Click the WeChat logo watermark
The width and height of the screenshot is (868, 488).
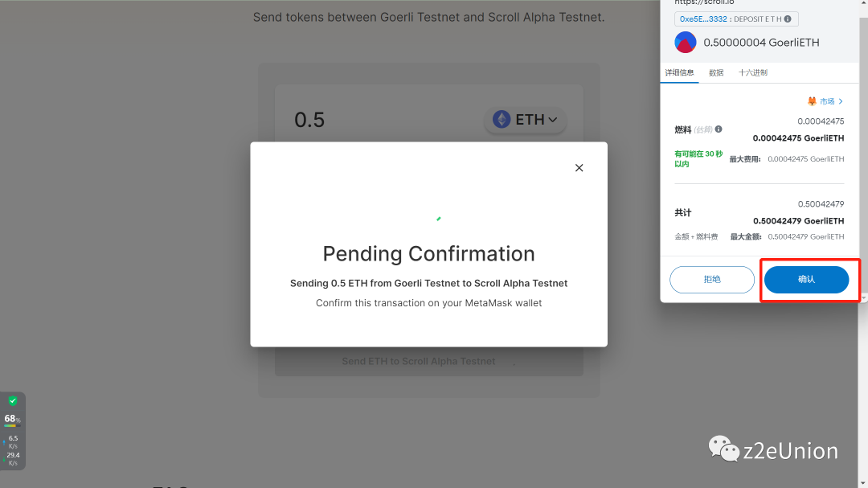(723, 449)
